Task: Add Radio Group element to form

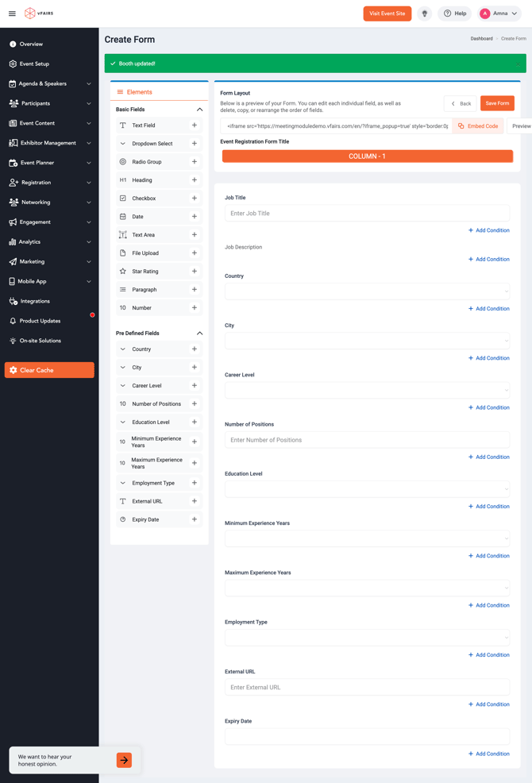Action: pyautogui.click(x=195, y=162)
